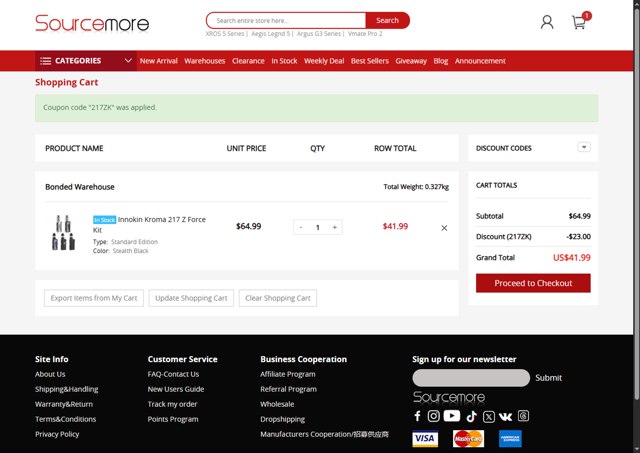
Task: Click the quantity value field
Action: pyautogui.click(x=318, y=227)
